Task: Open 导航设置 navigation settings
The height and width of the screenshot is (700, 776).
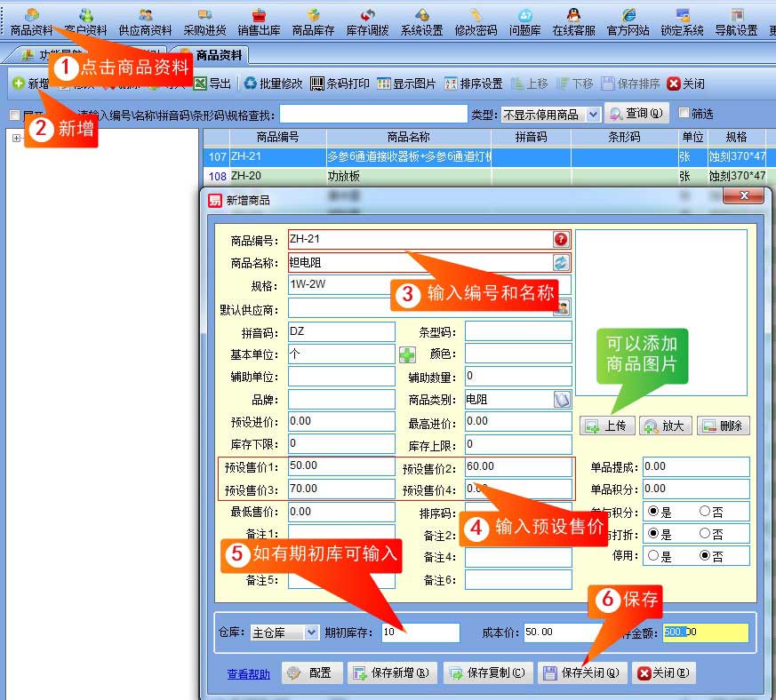Action: [736, 23]
